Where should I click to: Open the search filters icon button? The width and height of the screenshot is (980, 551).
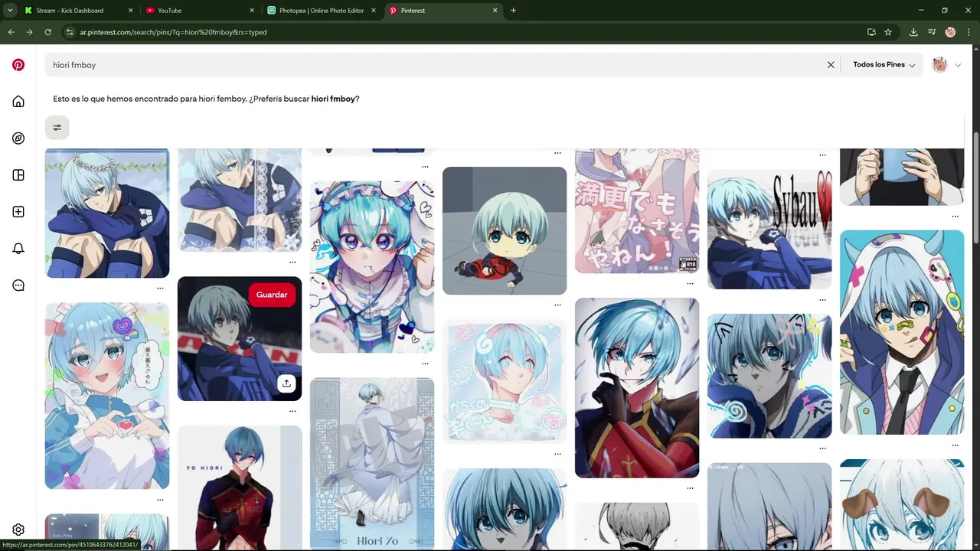click(57, 128)
